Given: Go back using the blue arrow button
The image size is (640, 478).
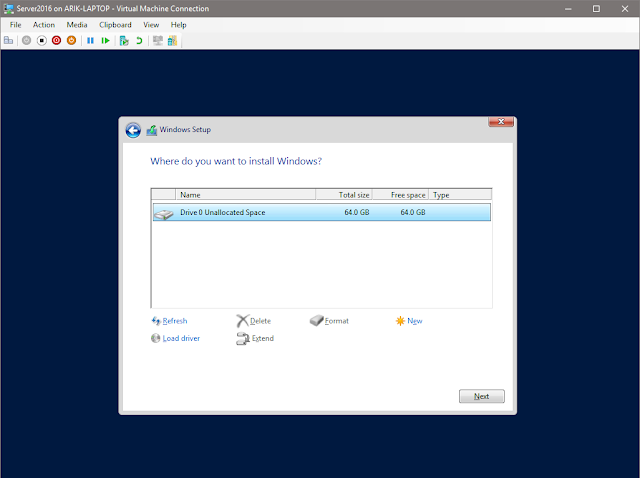Looking at the screenshot, I should [x=133, y=130].
